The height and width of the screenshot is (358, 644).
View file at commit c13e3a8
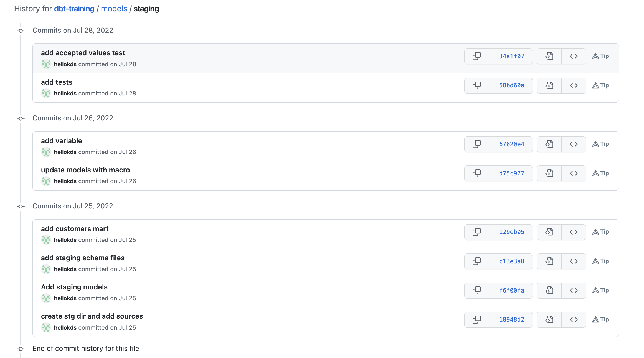(549, 261)
